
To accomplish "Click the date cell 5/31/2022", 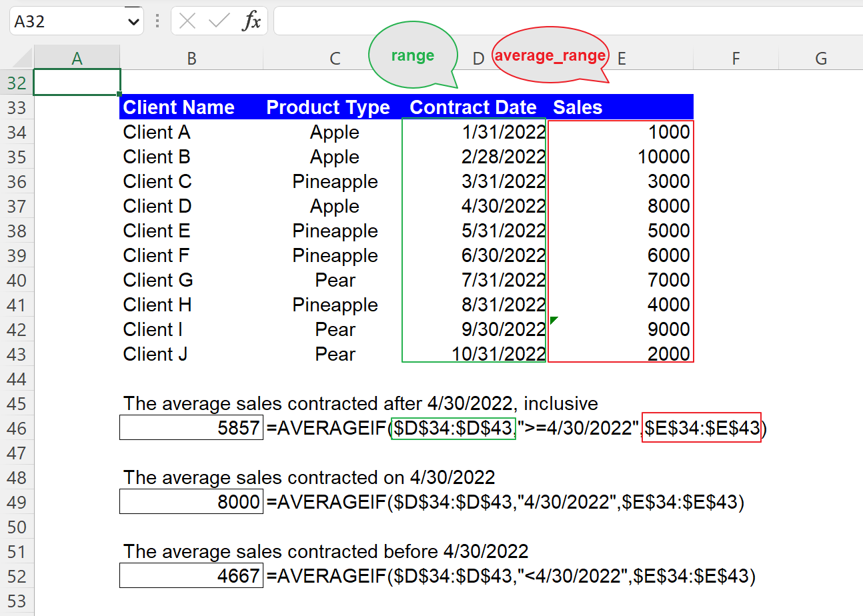I will 478,231.
